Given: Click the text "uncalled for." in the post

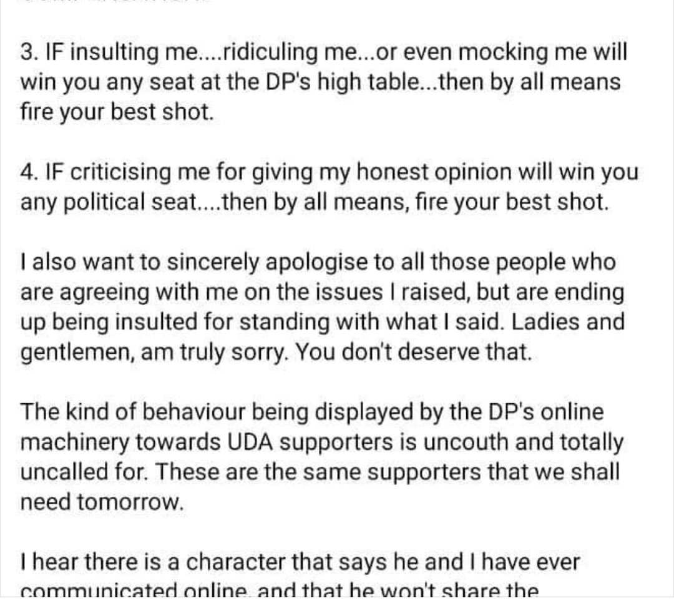Looking at the screenshot, I should (84, 472).
